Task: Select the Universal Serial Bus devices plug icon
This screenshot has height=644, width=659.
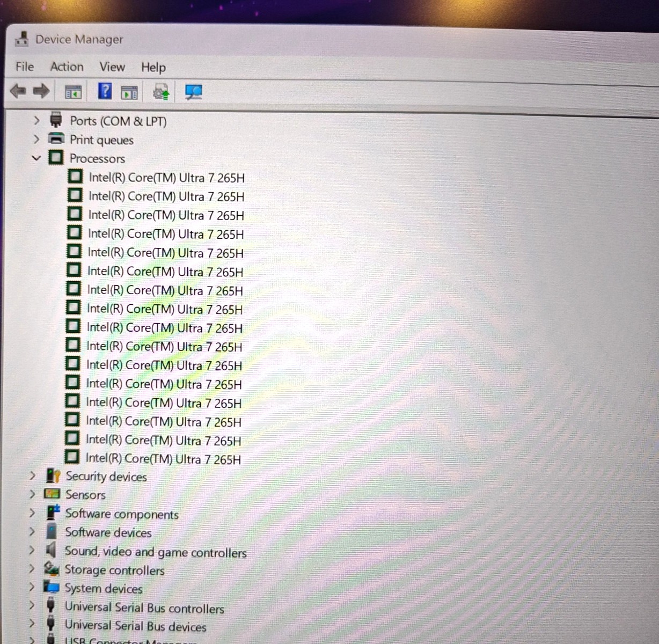Action: (50, 623)
